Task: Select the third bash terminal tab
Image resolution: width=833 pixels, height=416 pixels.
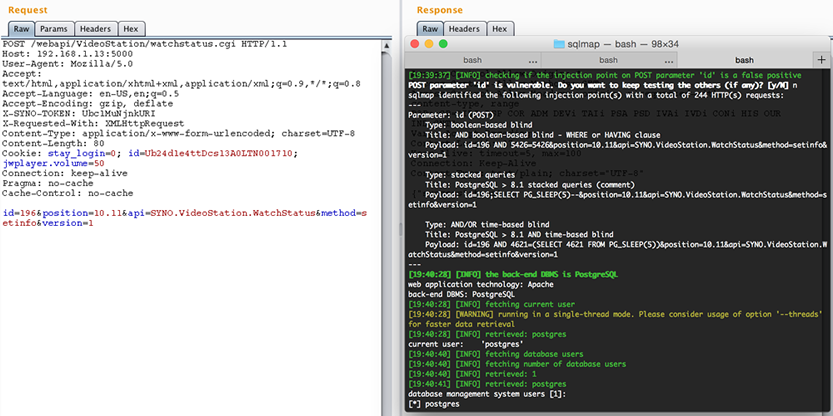Action: [x=745, y=60]
